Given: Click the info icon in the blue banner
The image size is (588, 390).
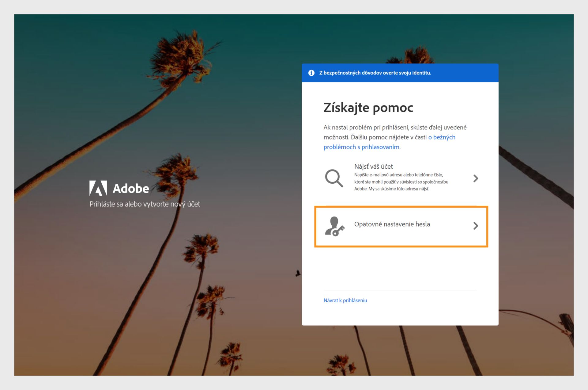Looking at the screenshot, I should [311, 73].
